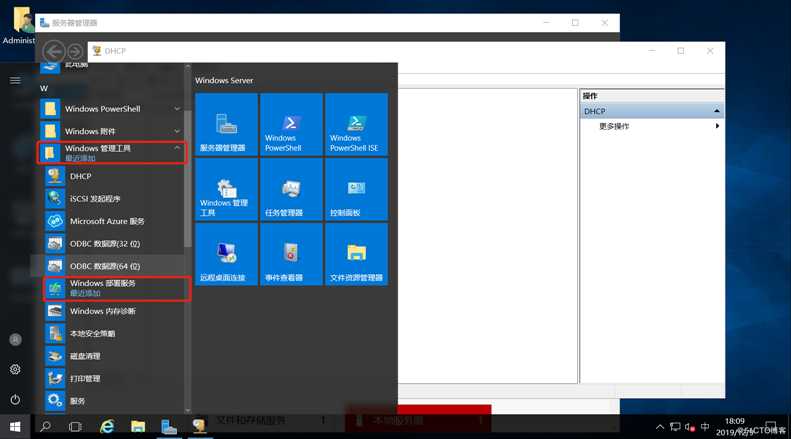Launch Internet Explorer from taskbar
Screen dimensions: 791x439
click(106, 427)
